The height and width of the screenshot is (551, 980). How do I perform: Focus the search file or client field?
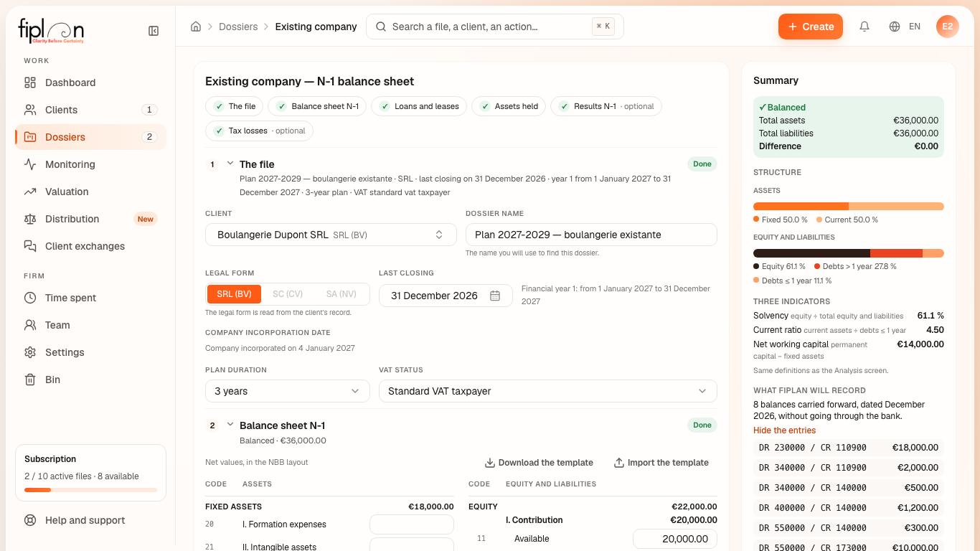[495, 27]
